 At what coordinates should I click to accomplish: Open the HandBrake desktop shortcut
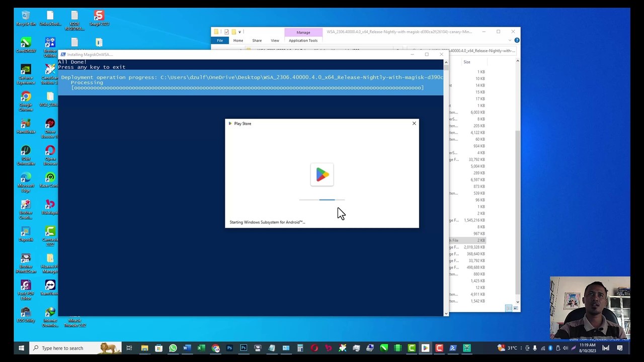(x=26, y=126)
